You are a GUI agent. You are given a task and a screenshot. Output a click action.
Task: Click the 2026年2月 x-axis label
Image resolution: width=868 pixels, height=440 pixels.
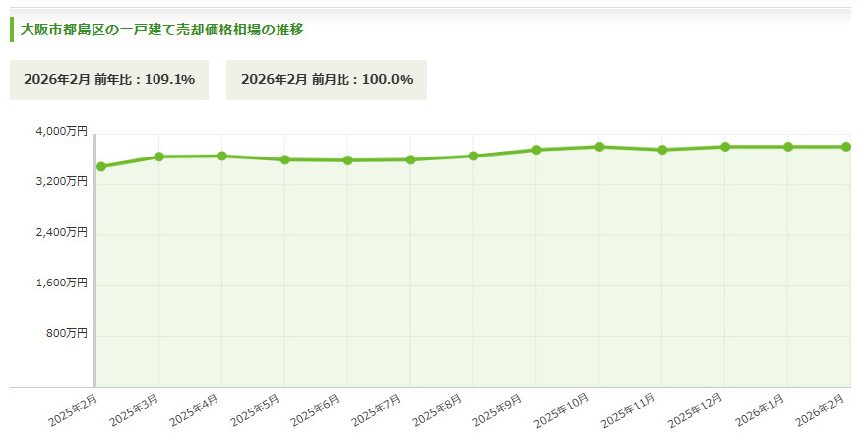821,410
